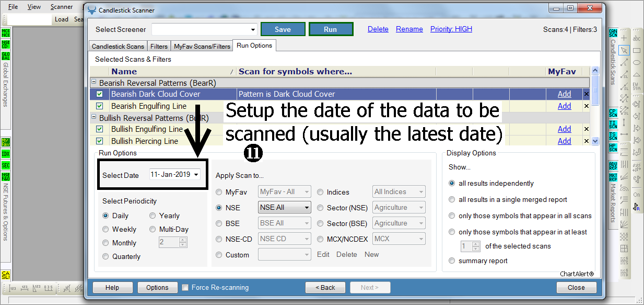644x305 pixels.
Task: Click the Options button
Action: click(157, 287)
